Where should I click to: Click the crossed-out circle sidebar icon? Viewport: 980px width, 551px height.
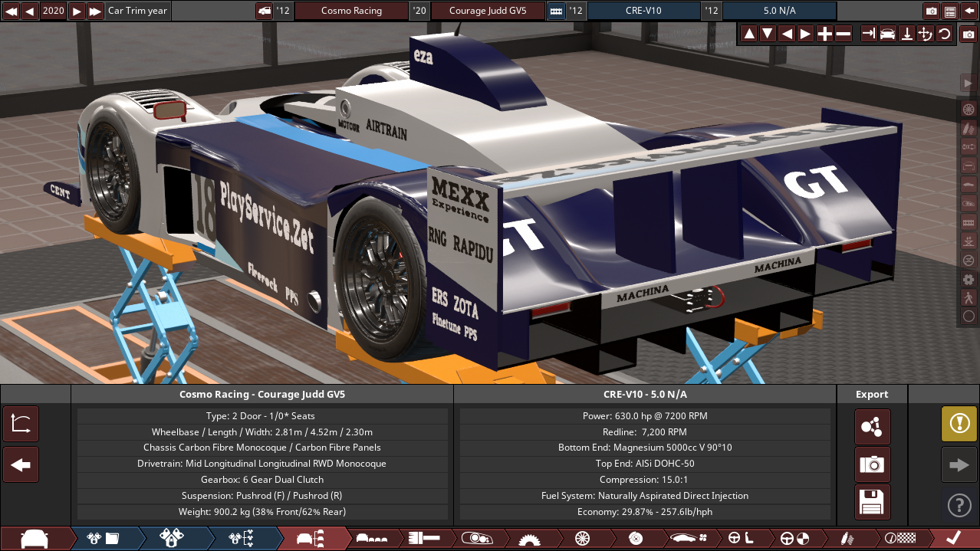pos(968,260)
